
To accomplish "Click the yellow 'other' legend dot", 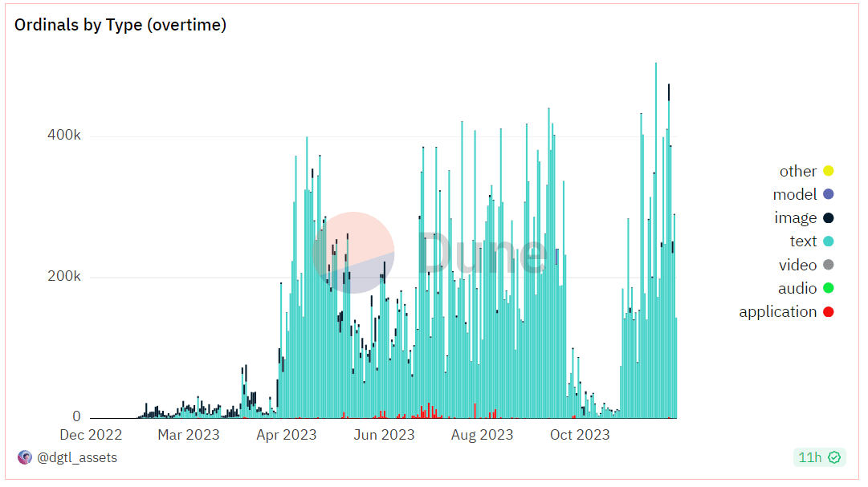I will (x=828, y=171).
